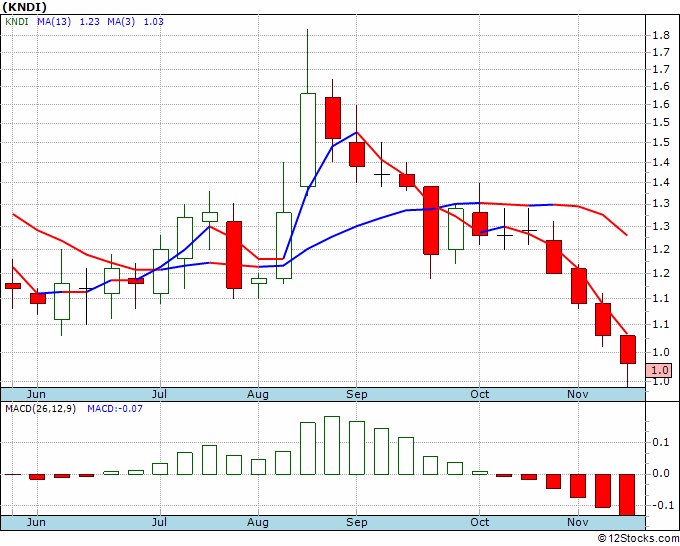
Task: Click the 1.8 price axis label
Action: (661, 36)
